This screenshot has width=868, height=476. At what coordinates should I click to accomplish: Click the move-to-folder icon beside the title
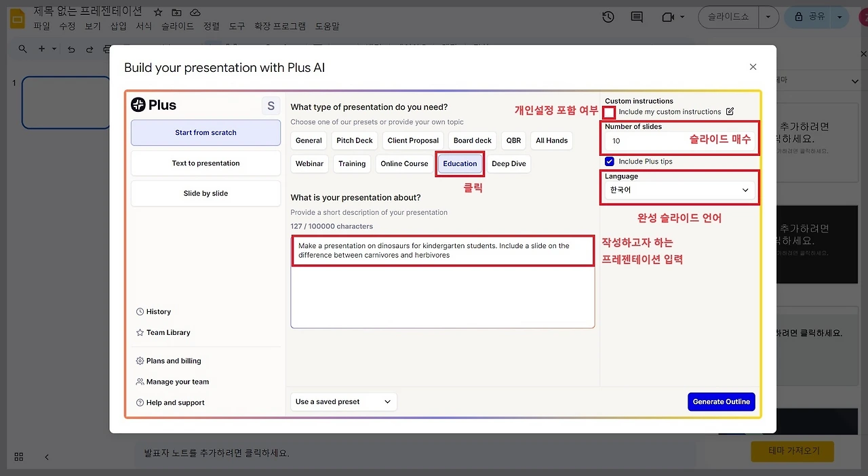(176, 12)
